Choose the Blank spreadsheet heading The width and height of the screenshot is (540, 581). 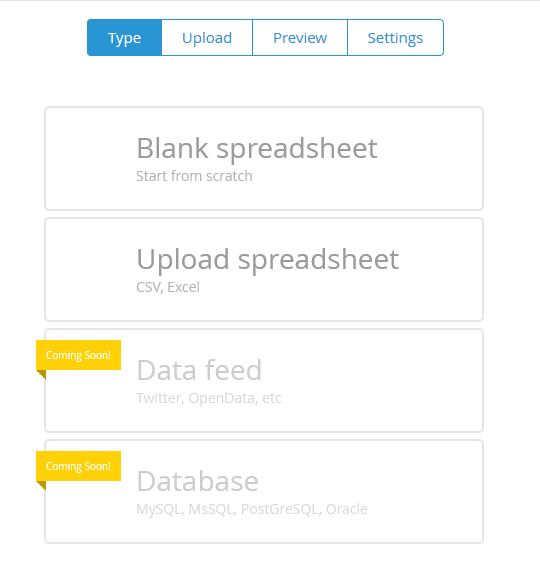257,148
